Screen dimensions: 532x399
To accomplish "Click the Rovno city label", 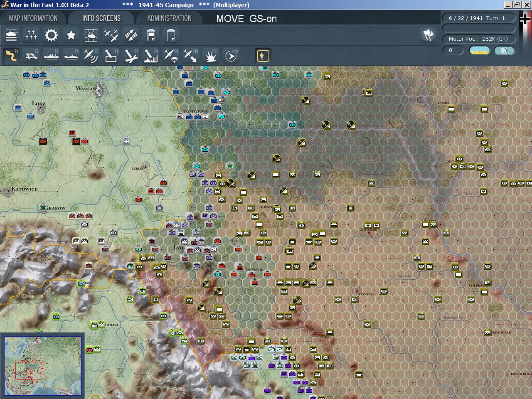I will [266, 207].
